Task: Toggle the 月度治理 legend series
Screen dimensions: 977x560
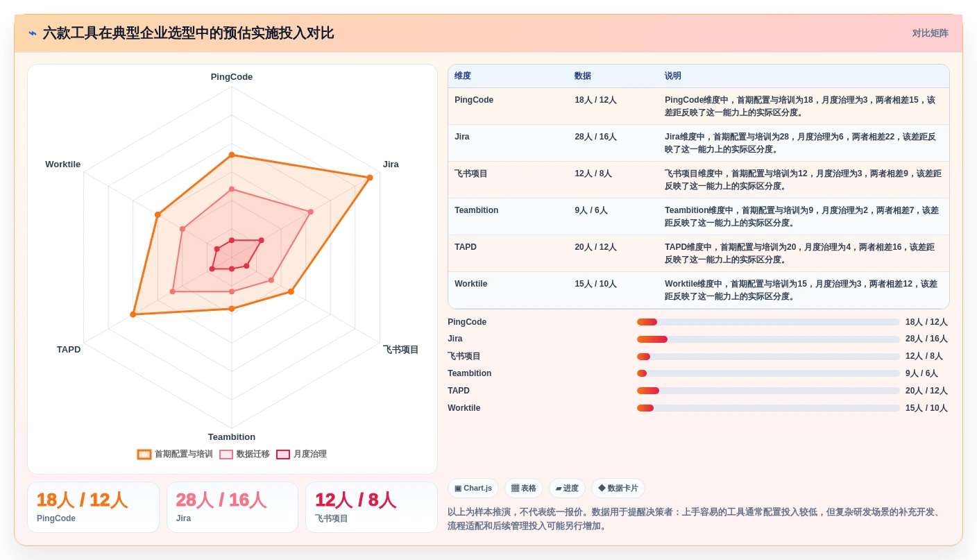Action: (301, 455)
